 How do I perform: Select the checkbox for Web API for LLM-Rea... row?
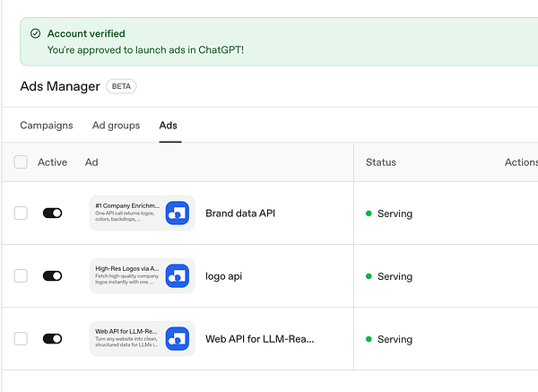(x=21, y=339)
